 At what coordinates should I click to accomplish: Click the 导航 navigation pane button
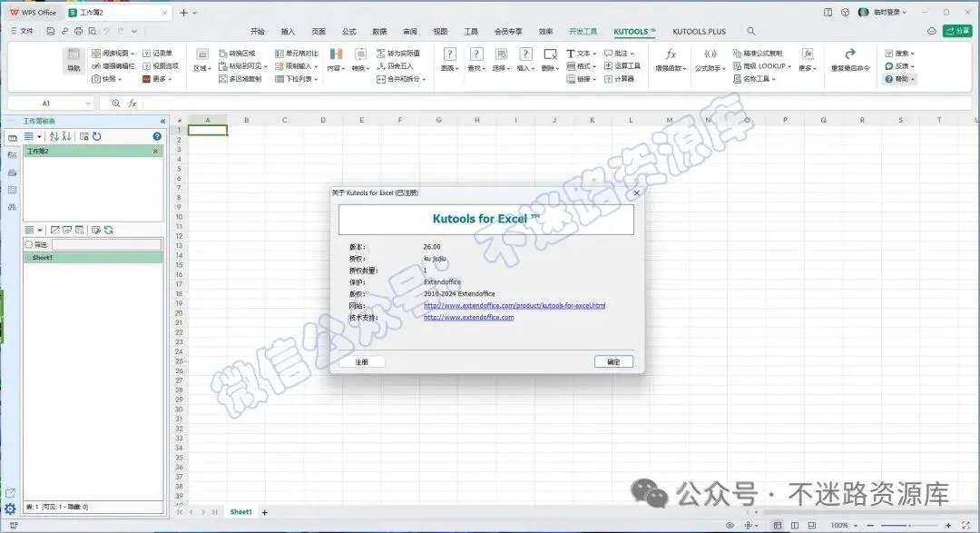pyautogui.click(x=73, y=60)
